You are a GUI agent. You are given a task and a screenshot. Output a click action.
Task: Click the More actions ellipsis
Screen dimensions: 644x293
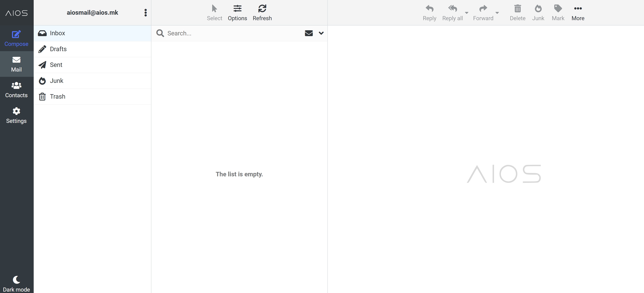578,13
